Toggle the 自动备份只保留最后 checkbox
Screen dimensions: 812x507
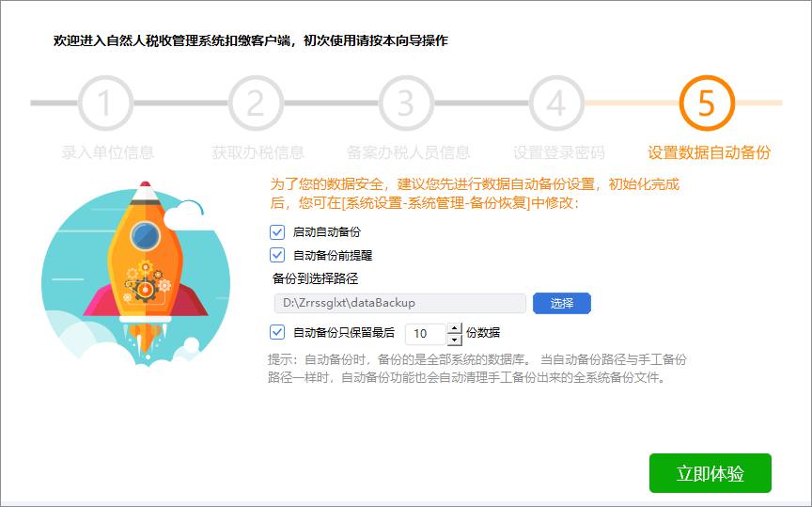pos(277,332)
